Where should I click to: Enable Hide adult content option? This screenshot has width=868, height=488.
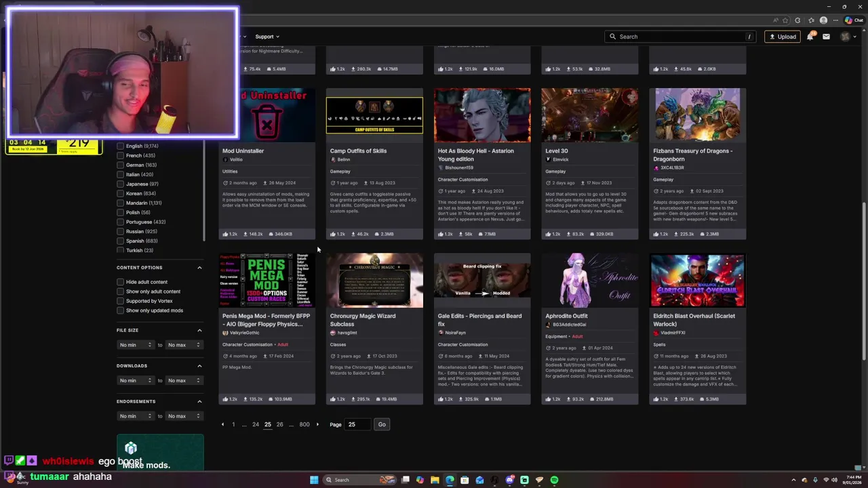pyautogui.click(x=120, y=282)
